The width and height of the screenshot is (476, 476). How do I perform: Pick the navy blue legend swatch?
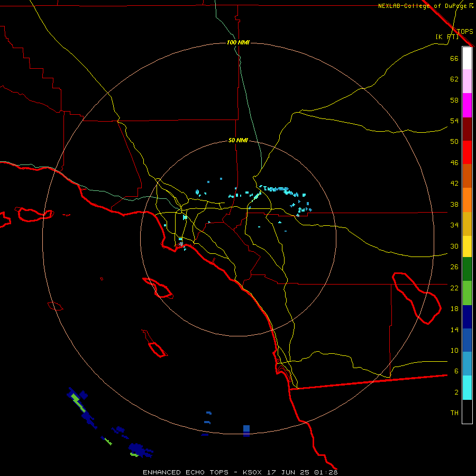click(467, 317)
